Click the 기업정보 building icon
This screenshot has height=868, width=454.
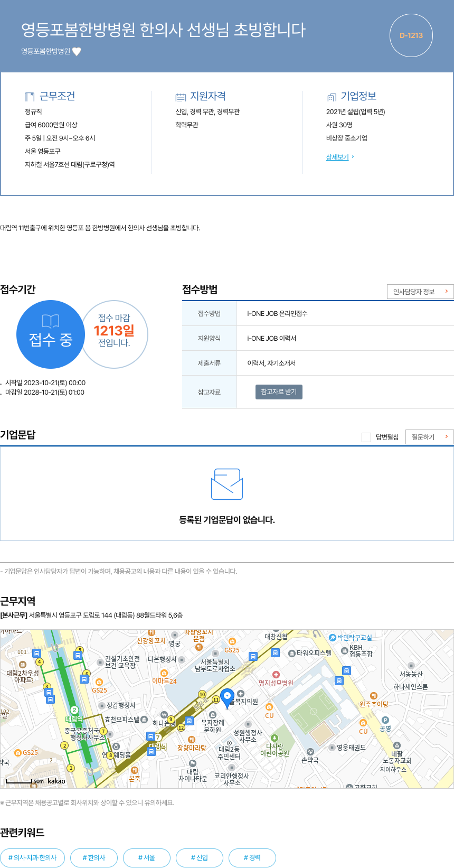(332, 97)
